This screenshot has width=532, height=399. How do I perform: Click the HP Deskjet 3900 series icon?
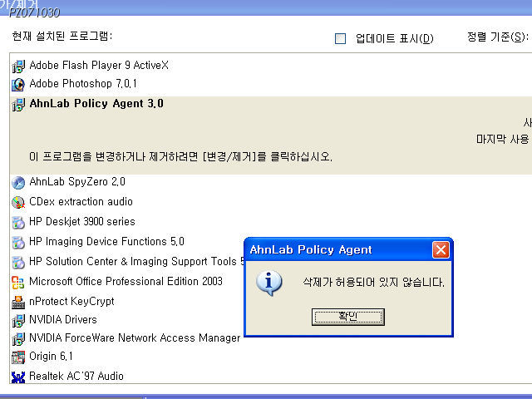(x=18, y=223)
